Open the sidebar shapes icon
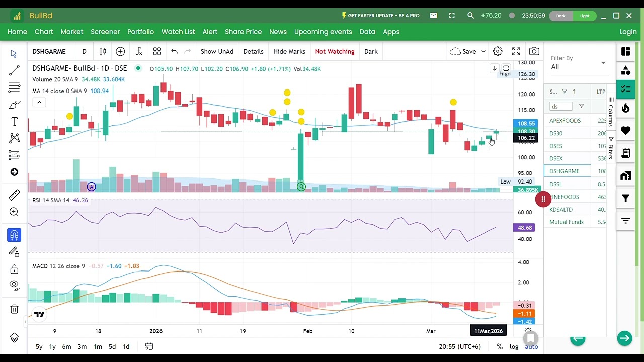The height and width of the screenshot is (362, 644). coord(626,70)
